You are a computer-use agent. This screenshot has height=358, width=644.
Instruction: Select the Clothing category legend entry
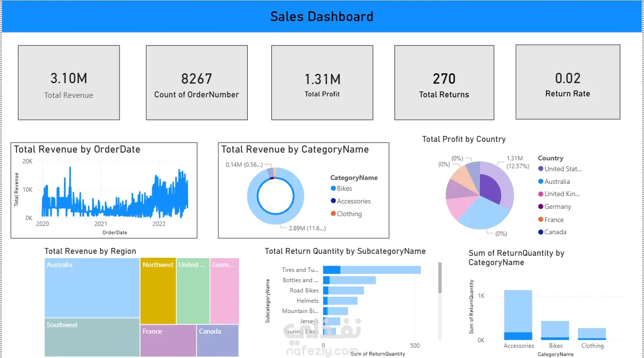tap(346, 214)
